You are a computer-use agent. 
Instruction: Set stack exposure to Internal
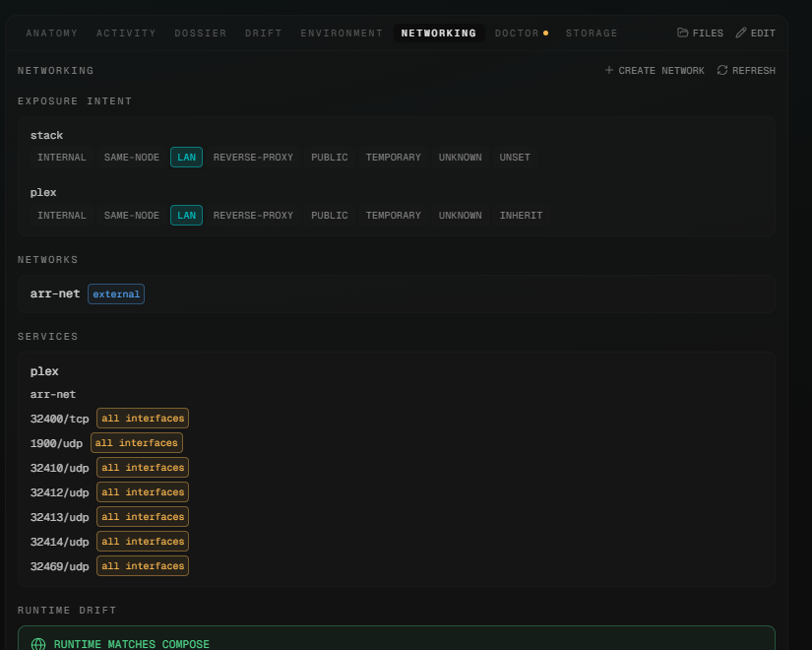62,157
